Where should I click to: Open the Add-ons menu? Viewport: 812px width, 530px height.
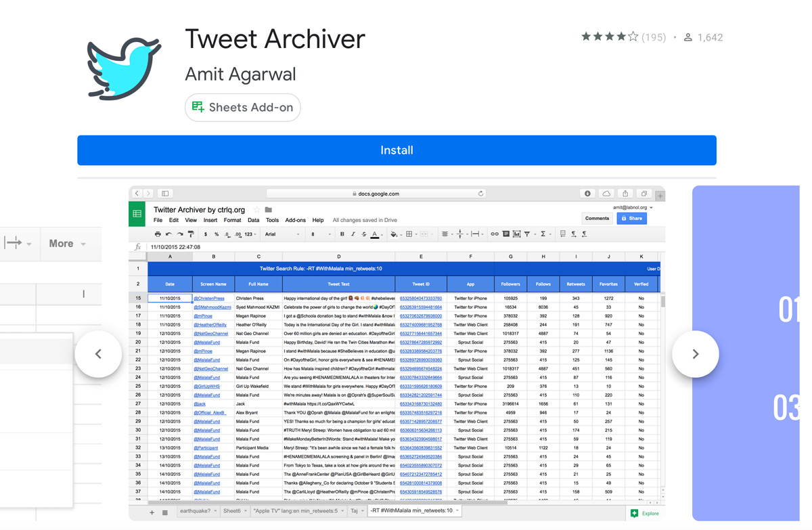[295, 220]
